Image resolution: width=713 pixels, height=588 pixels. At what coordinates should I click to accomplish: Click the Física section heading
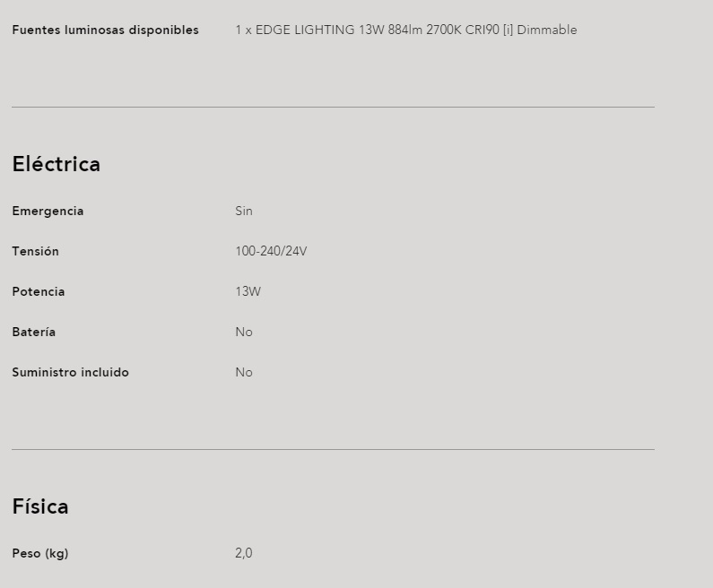40,506
